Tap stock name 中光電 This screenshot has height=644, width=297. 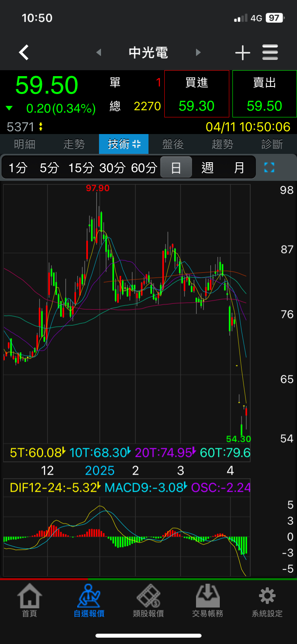click(148, 52)
